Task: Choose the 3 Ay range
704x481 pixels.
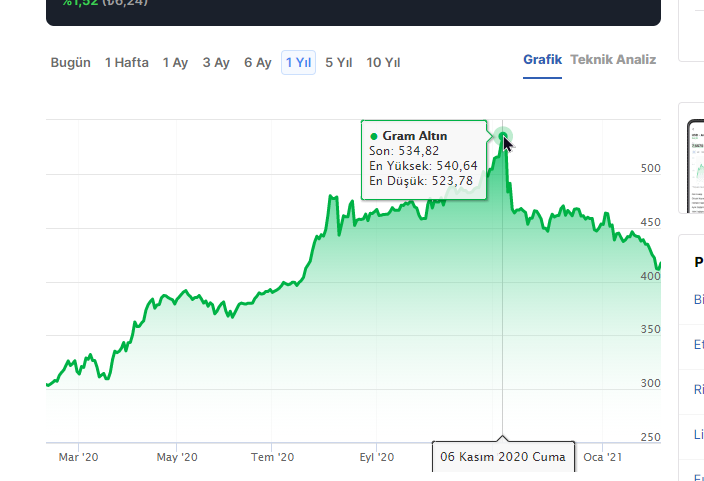Action: [x=216, y=63]
